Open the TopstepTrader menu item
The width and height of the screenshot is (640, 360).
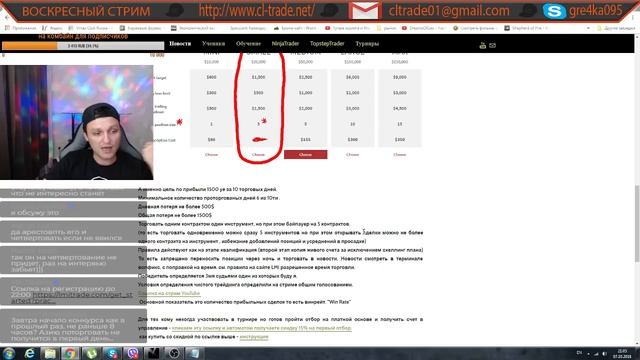point(327,43)
